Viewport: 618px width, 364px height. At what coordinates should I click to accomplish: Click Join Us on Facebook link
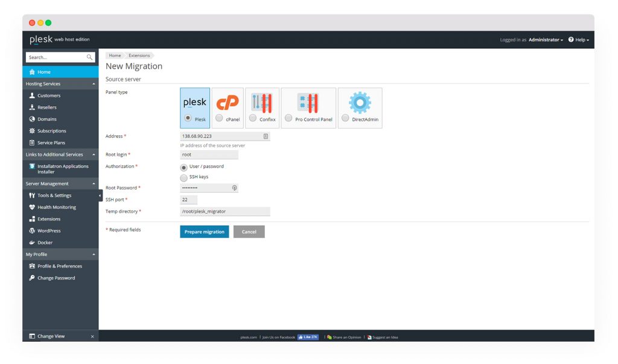pos(279,337)
